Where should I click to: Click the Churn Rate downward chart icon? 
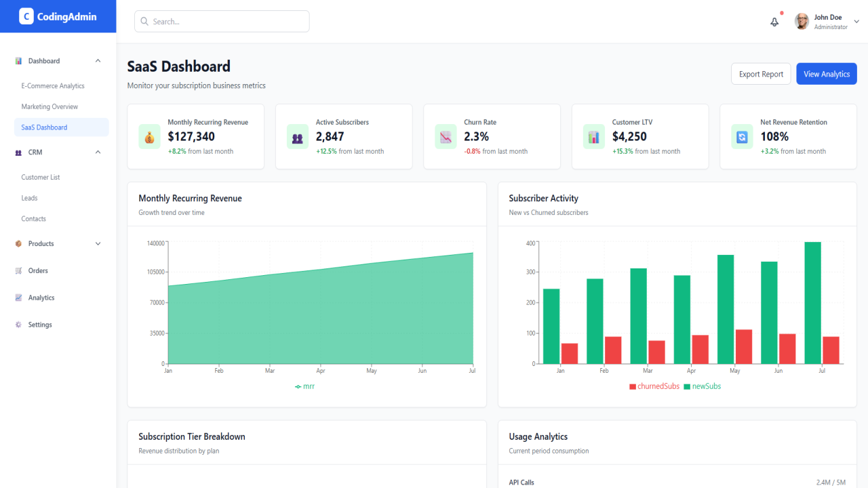(446, 136)
